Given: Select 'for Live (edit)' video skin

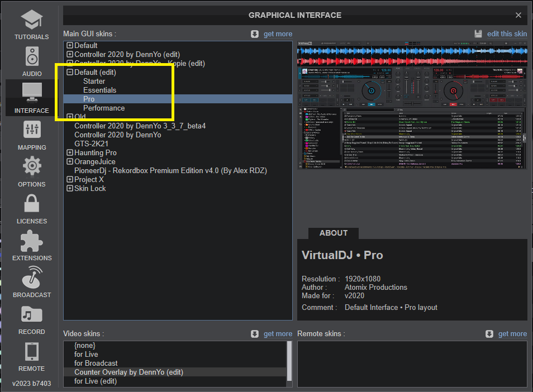Looking at the screenshot, I should coord(96,381).
